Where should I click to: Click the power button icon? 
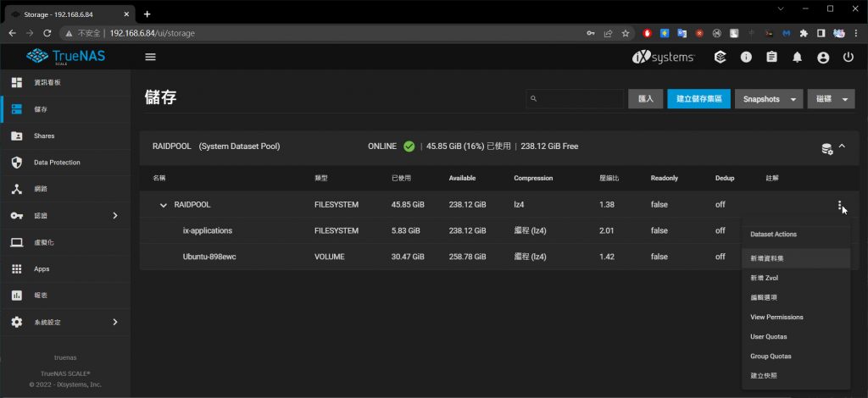849,58
